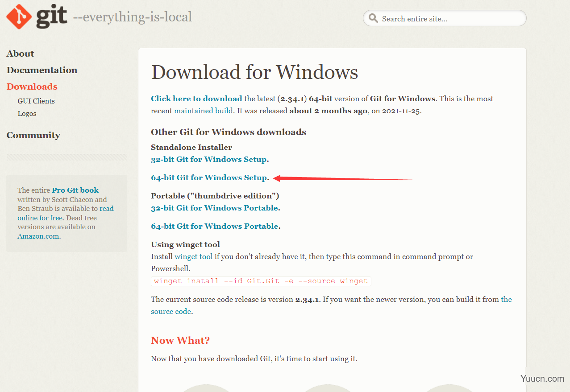Image resolution: width=570 pixels, height=392 pixels.
Task: Open the Documentation section
Action: tap(42, 70)
